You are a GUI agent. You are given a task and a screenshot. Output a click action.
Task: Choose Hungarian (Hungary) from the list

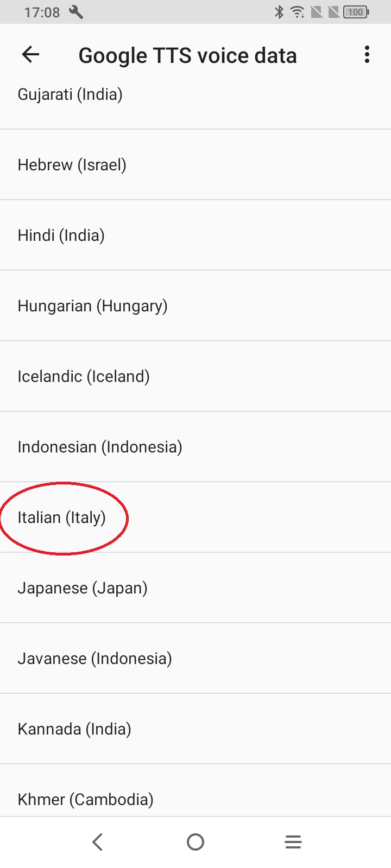click(x=195, y=305)
